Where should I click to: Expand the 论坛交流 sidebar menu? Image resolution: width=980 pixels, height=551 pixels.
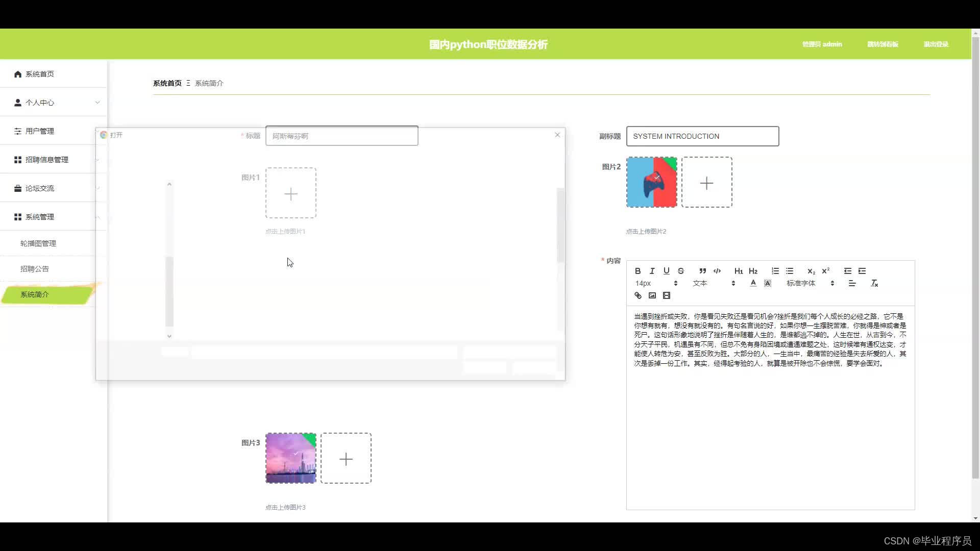[x=54, y=188]
